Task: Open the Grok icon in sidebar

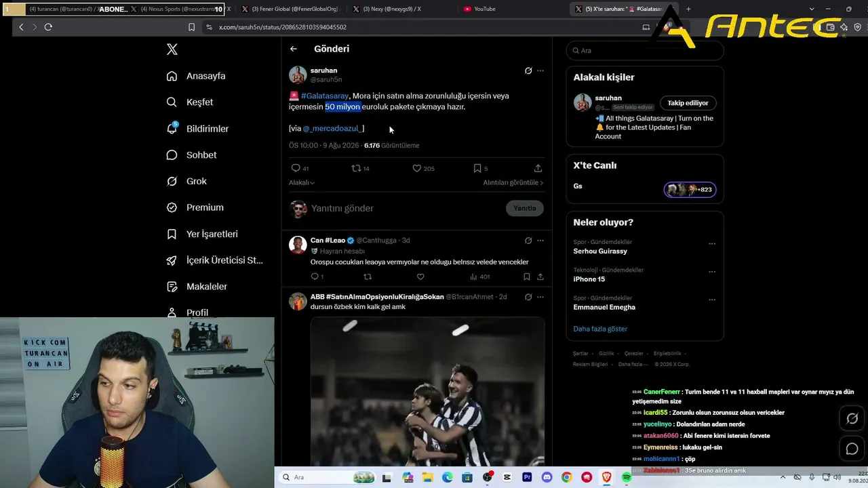Action: [x=172, y=181]
